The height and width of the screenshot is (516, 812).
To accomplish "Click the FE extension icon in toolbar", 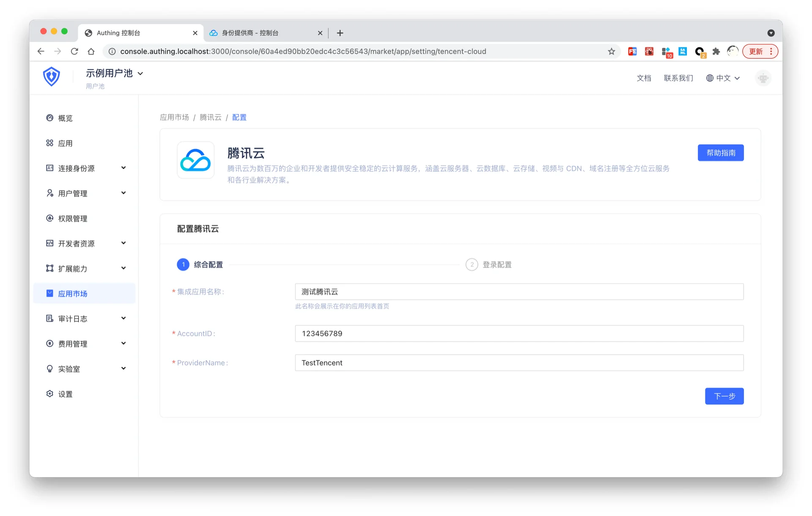I will (632, 52).
